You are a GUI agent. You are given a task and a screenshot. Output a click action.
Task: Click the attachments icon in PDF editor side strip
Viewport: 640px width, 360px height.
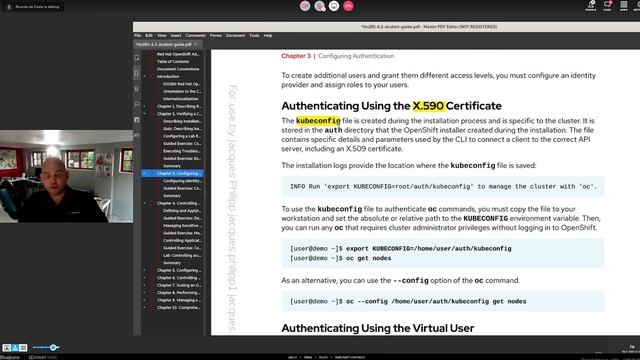(x=137, y=89)
